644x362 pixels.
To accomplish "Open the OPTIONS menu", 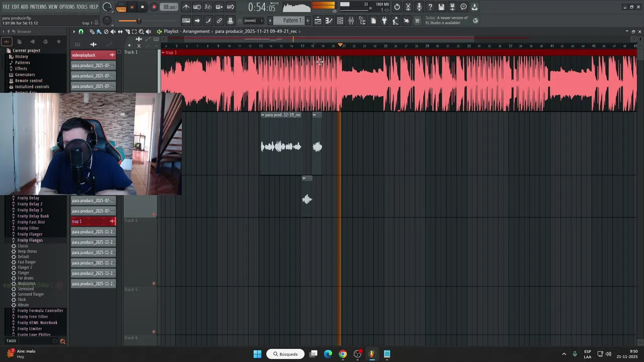I will coord(67,7).
